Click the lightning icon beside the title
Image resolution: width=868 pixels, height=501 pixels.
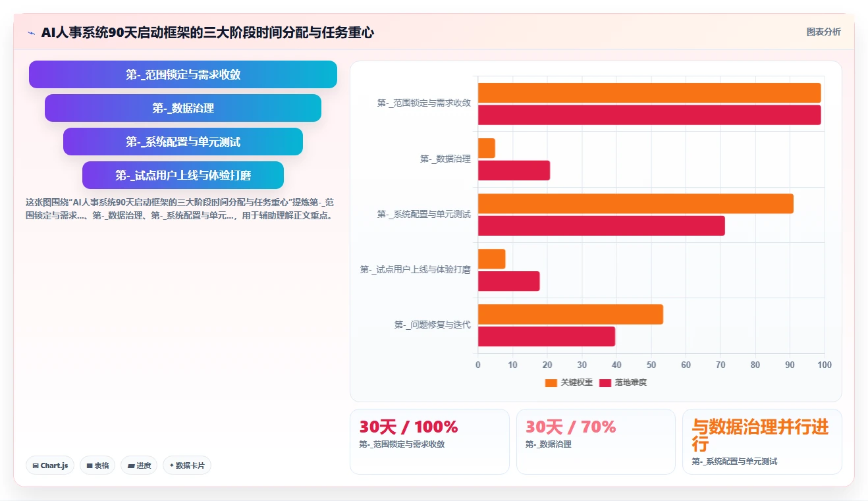31,32
